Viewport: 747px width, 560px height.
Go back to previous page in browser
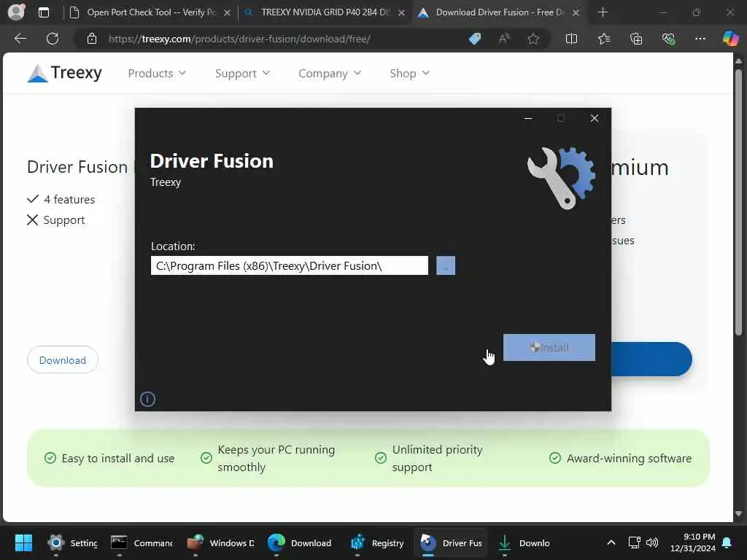pos(20,39)
